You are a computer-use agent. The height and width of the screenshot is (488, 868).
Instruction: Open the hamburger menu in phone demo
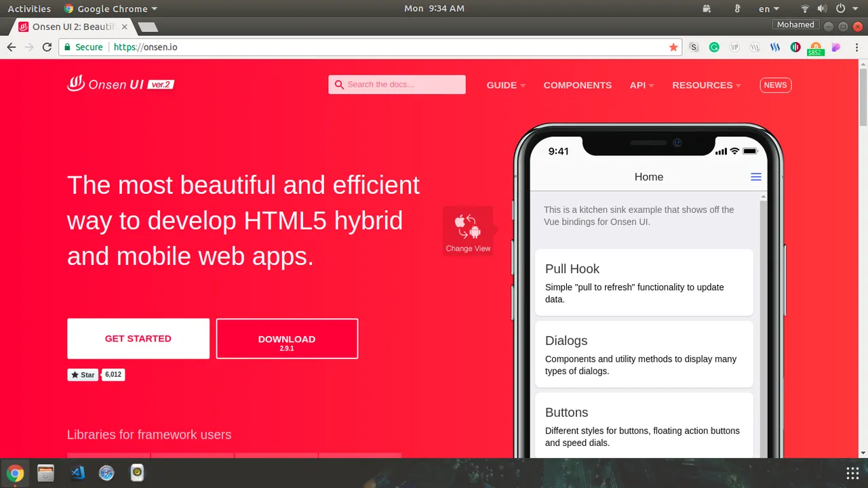pyautogui.click(x=756, y=177)
